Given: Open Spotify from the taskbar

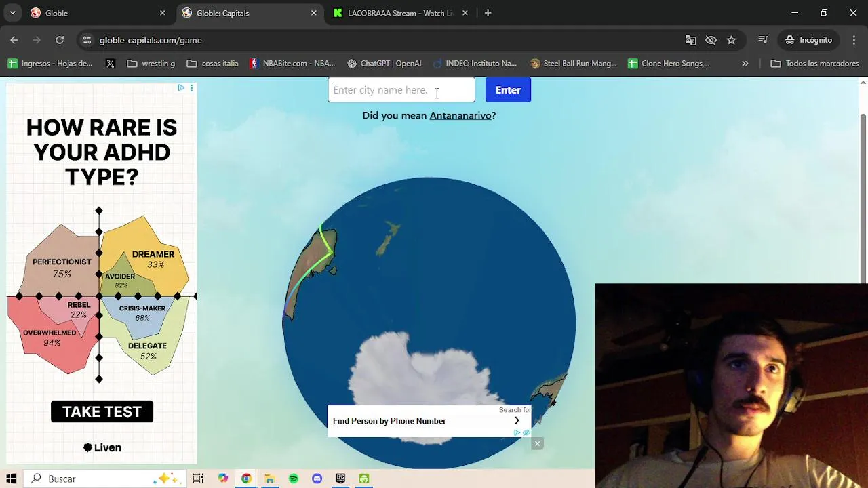Looking at the screenshot, I should point(294,479).
